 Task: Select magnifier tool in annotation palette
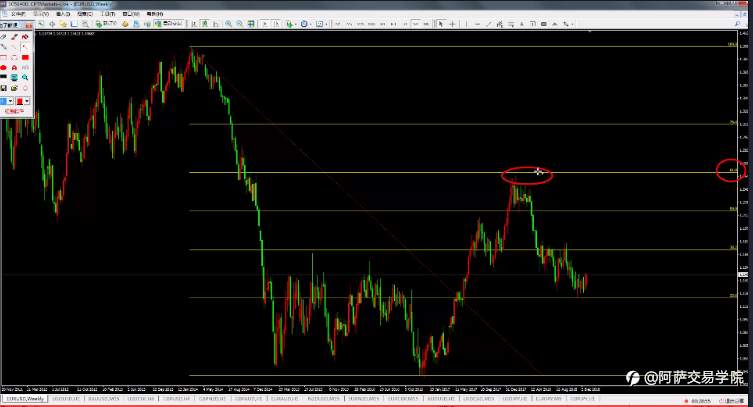(25, 77)
